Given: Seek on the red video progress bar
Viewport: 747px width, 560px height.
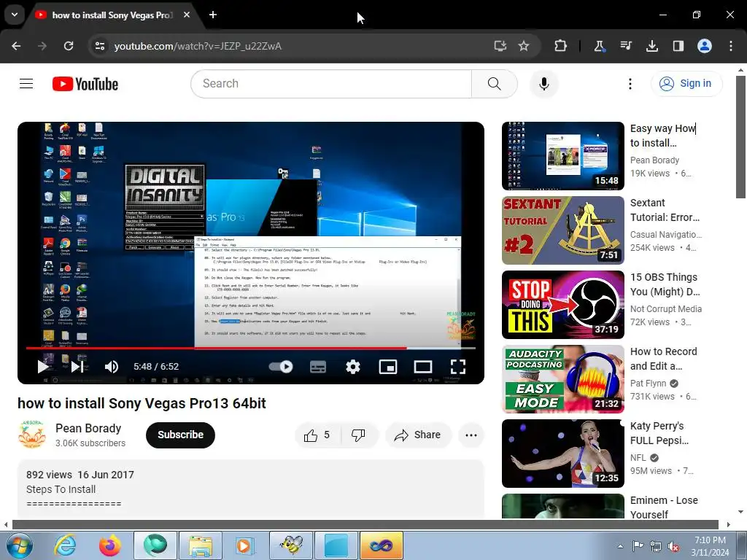Looking at the screenshot, I should [251, 348].
